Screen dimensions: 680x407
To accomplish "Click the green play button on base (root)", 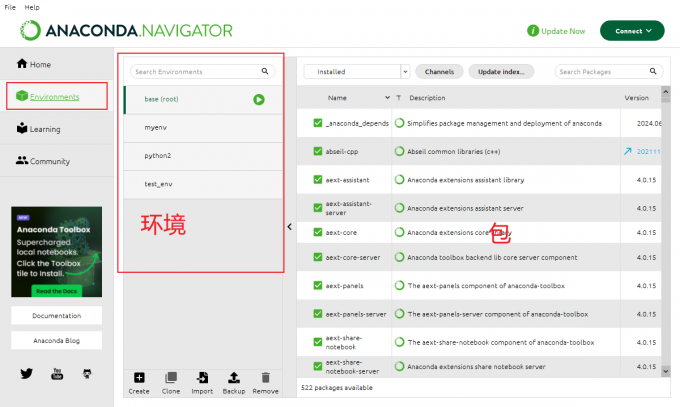I will tap(259, 99).
